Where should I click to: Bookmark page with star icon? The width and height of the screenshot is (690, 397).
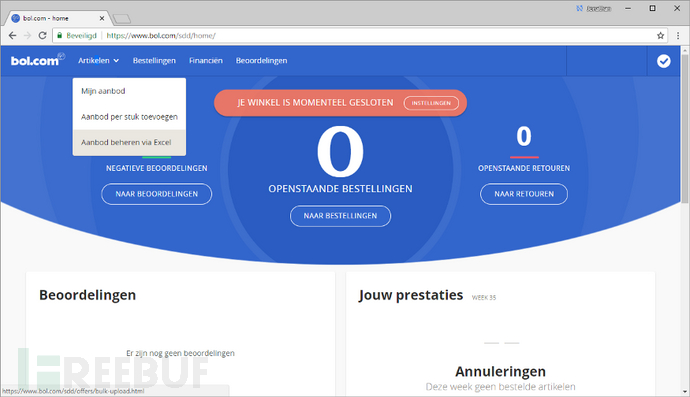(x=660, y=36)
